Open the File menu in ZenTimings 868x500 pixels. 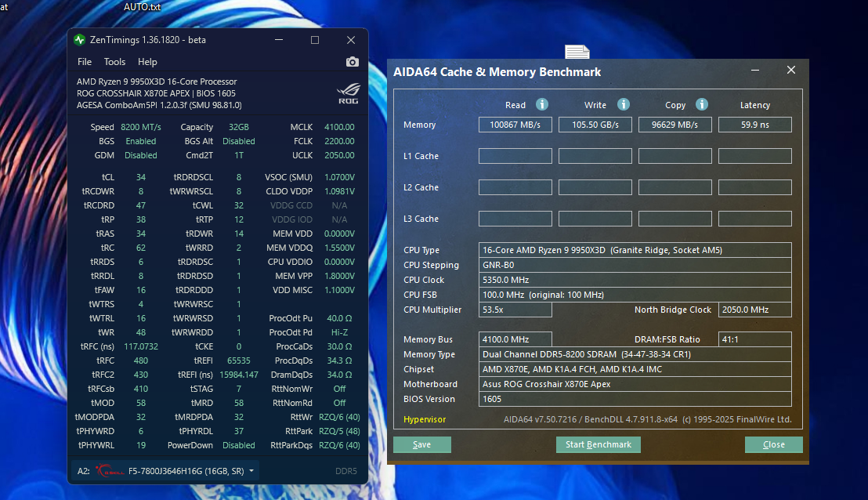click(85, 62)
